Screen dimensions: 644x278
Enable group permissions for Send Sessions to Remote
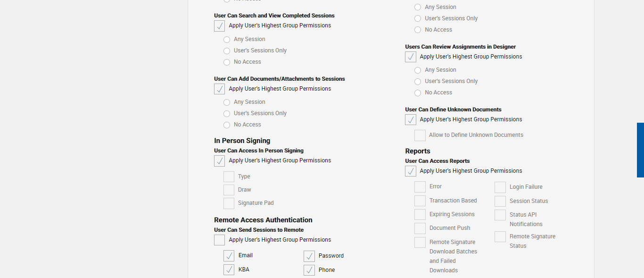(x=219, y=240)
